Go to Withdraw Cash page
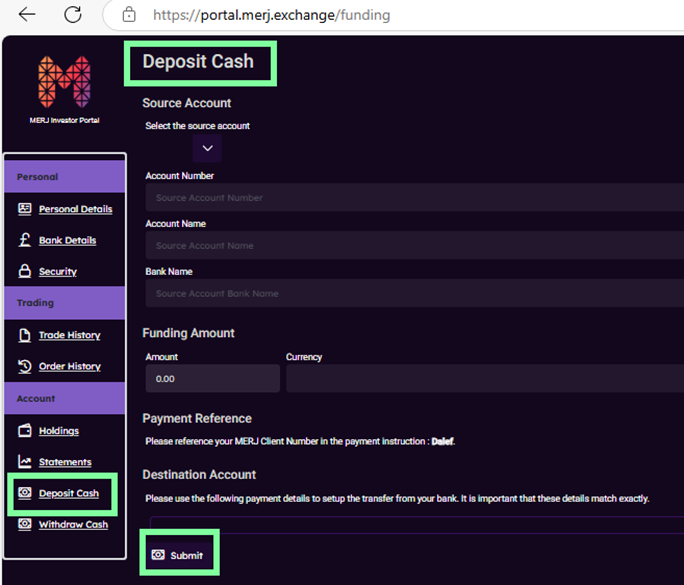This screenshot has width=684, height=585. coord(73,524)
